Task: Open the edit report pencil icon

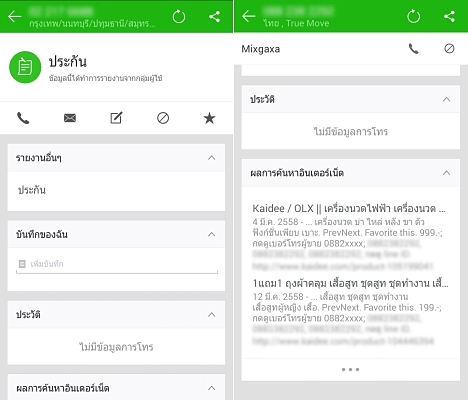Action: 116,118
